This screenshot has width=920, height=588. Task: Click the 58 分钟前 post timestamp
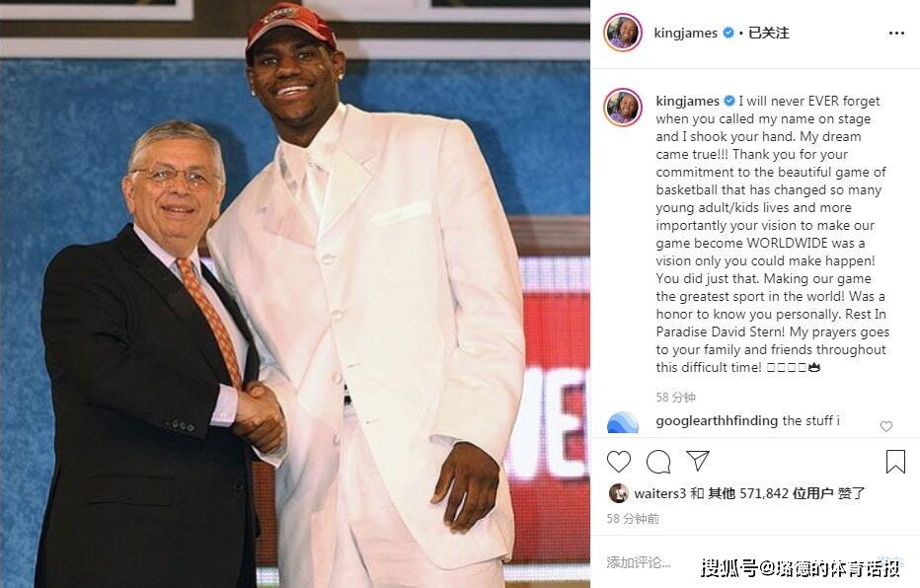[x=633, y=519]
